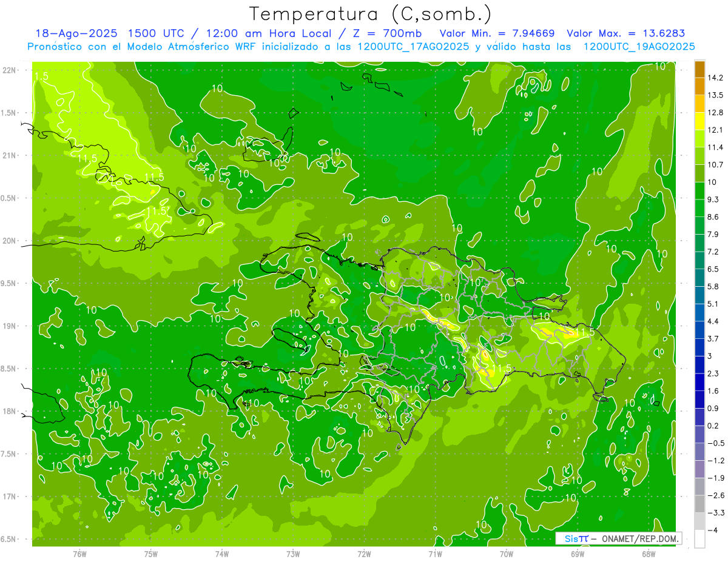This screenshot has width=728, height=562.
Task: Click the 13.5 value on color scale
Action: click(x=715, y=95)
